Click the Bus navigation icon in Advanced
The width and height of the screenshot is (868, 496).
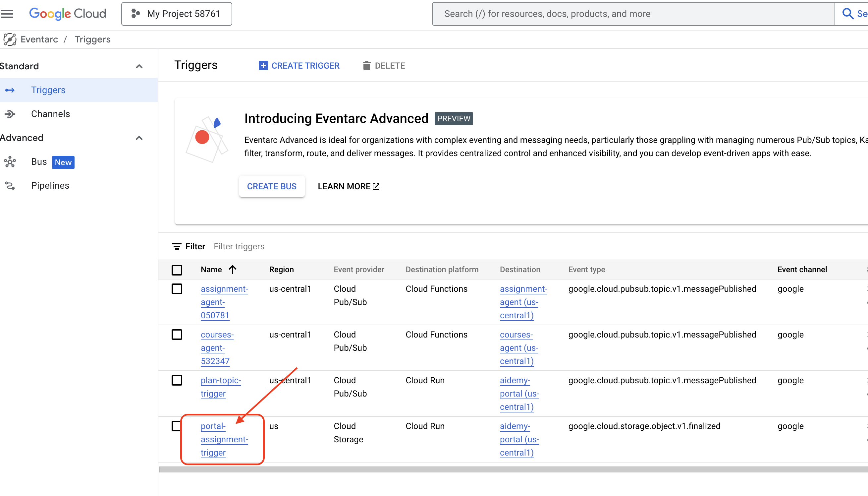[10, 162]
